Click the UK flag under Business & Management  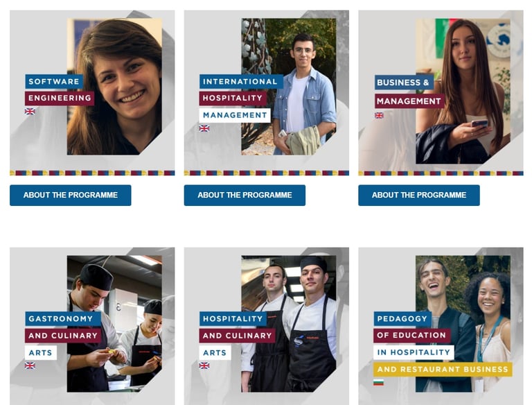click(380, 116)
